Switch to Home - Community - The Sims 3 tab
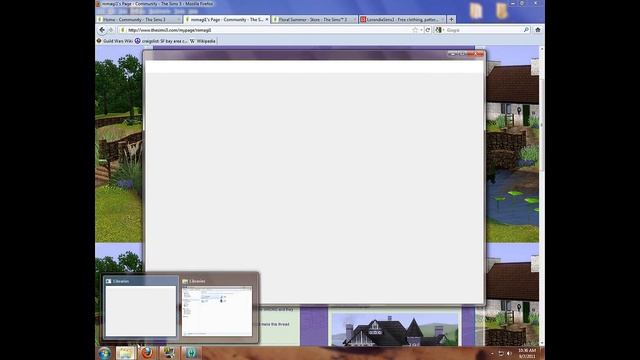This screenshot has height=360, width=640. 139,19
